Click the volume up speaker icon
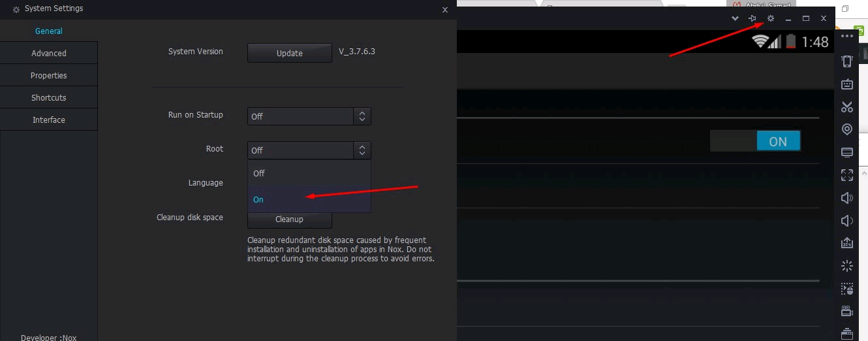This screenshot has height=341, width=868. (x=847, y=198)
